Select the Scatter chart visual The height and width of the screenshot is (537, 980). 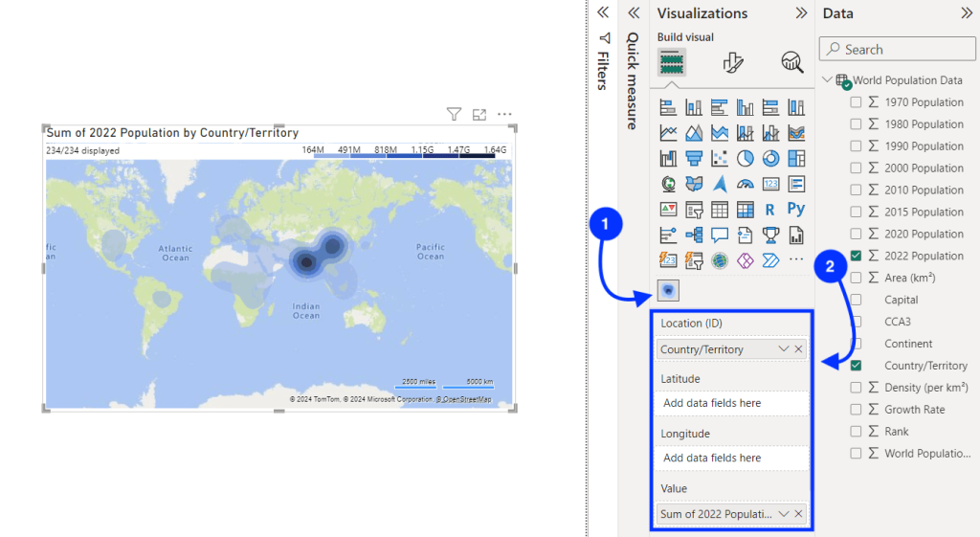[x=720, y=159]
